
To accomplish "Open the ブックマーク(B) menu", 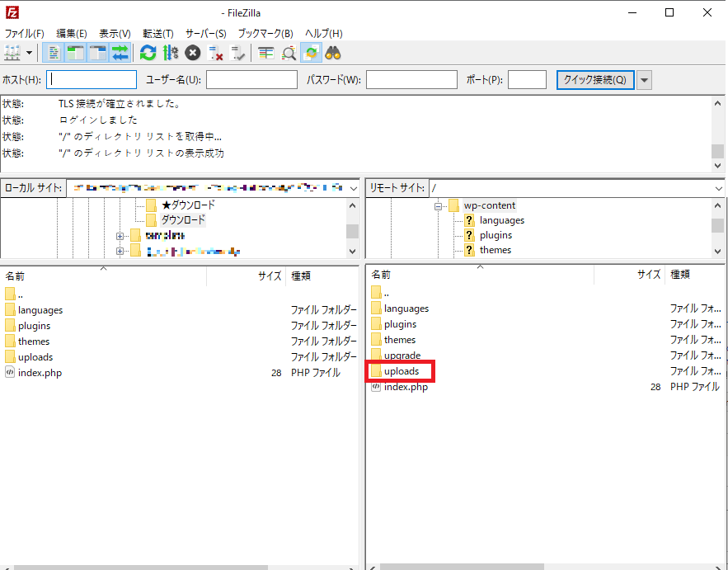I will [265, 34].
